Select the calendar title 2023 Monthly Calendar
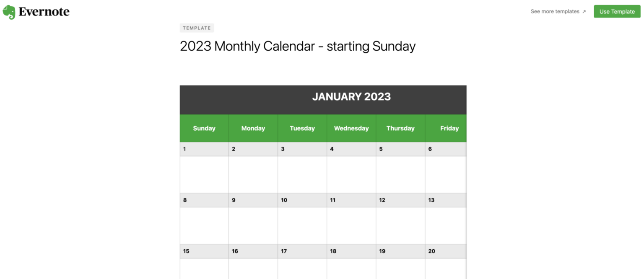 pyautogui.click(x=298, y=46)
